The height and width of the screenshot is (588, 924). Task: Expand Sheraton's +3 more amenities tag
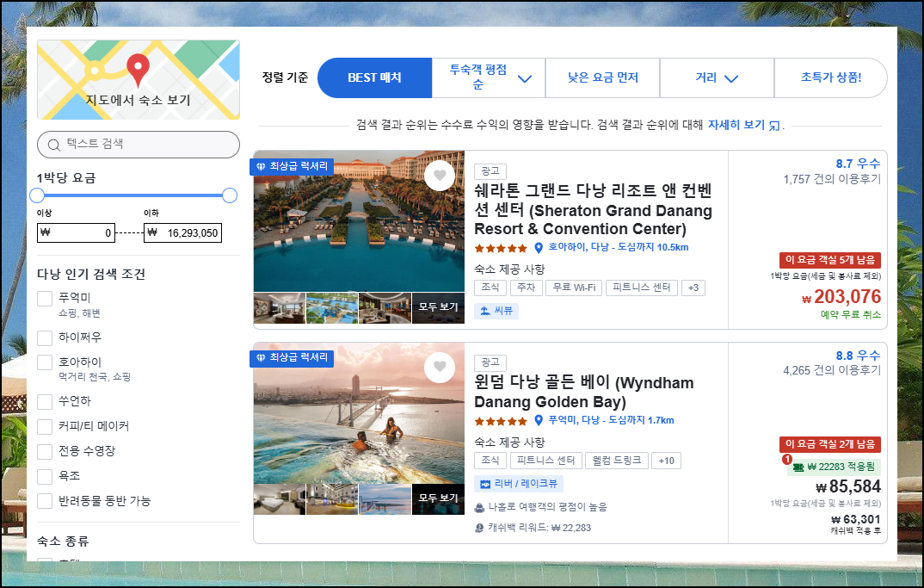point(693,288)
